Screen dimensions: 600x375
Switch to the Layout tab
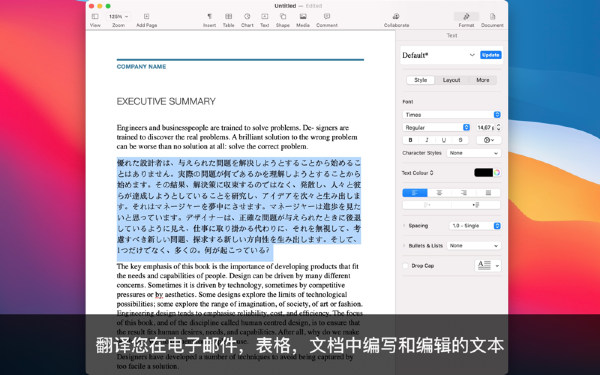click(451, 80)
